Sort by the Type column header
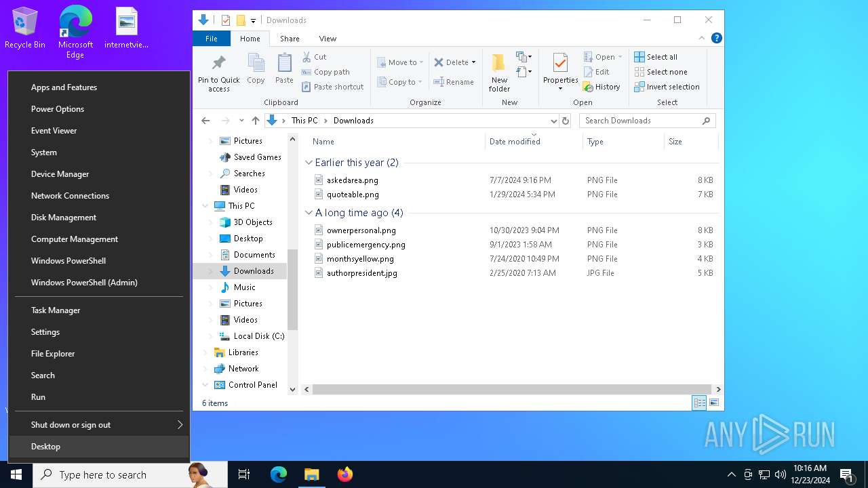The image size is (868, 488). (x=623, y=142)
